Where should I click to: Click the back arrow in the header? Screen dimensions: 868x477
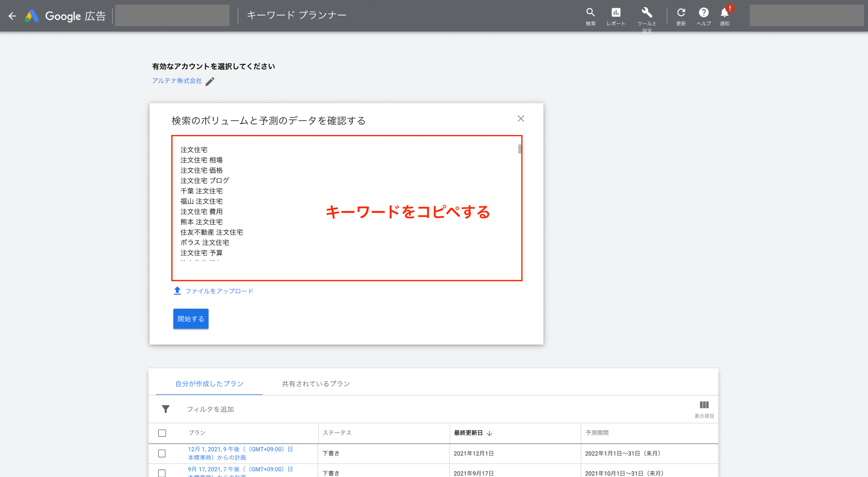[x=12, y=16]
